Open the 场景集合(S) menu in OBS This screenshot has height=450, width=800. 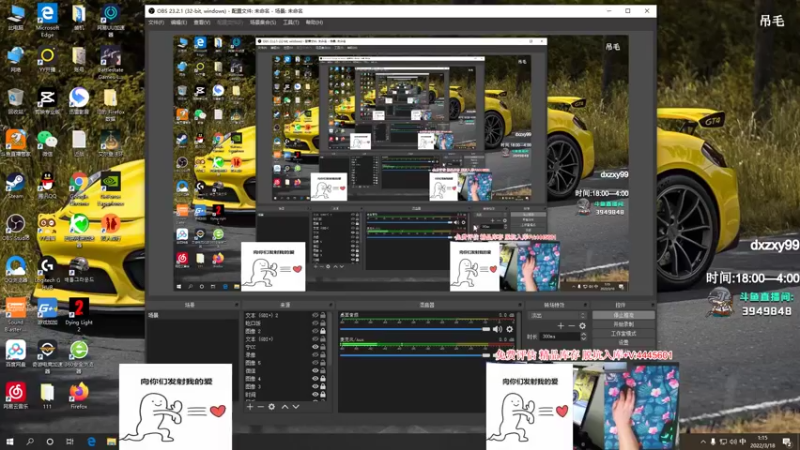coord(263,22)
